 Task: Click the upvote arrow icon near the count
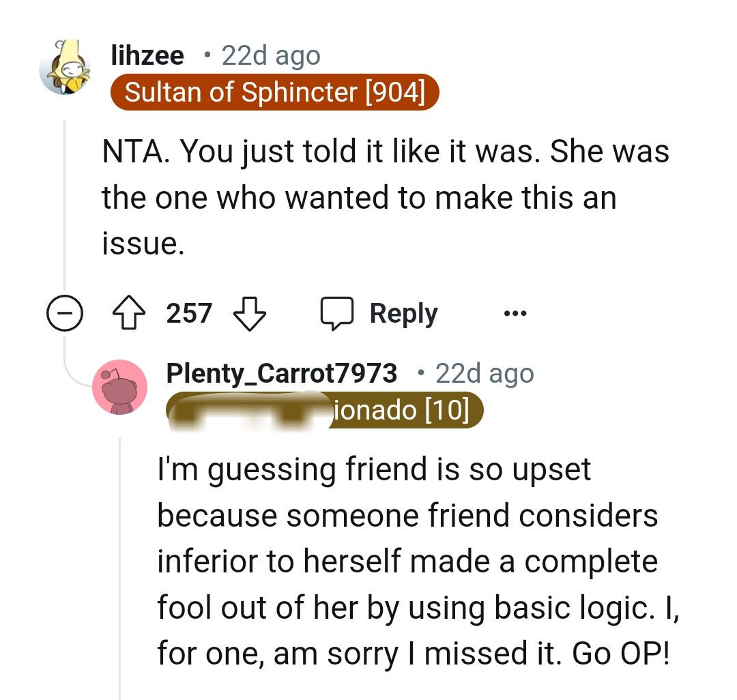tap(129, 313)
